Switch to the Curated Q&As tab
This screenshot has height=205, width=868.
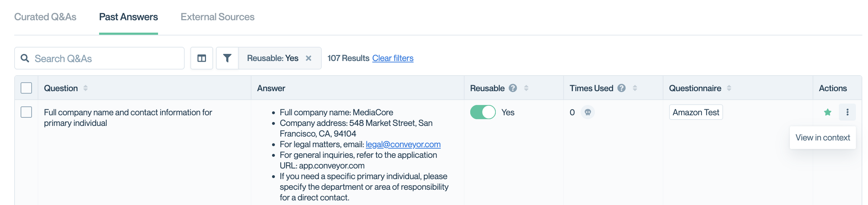click(45, 17)
